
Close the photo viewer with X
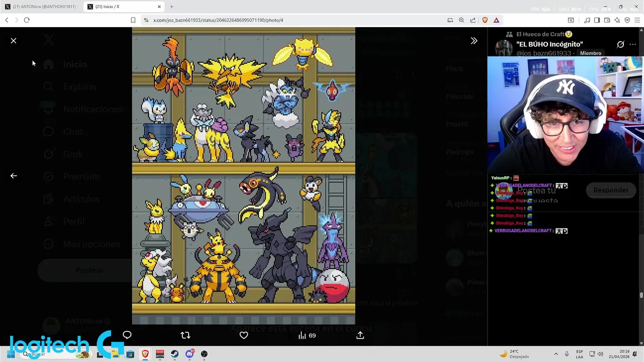click(x=14, y=41)
